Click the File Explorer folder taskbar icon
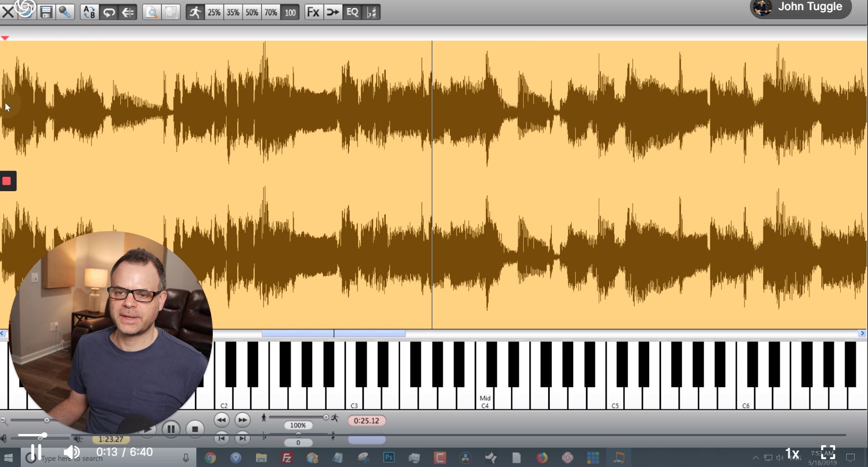 pyautogui.click(x=261, y=458)
